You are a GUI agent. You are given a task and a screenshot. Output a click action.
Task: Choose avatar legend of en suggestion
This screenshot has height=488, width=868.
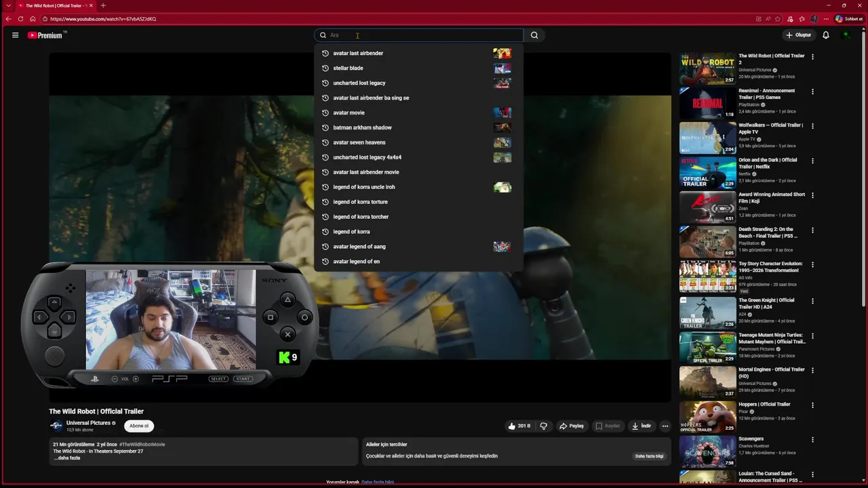(418, 262)
